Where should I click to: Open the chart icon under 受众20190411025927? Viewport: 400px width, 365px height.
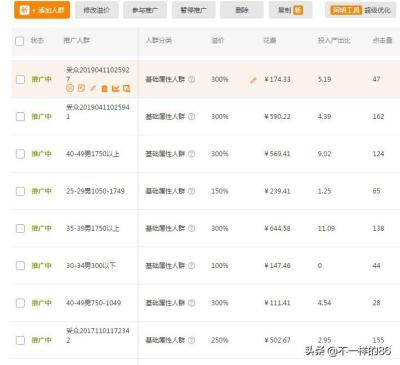tap(115, 89)
